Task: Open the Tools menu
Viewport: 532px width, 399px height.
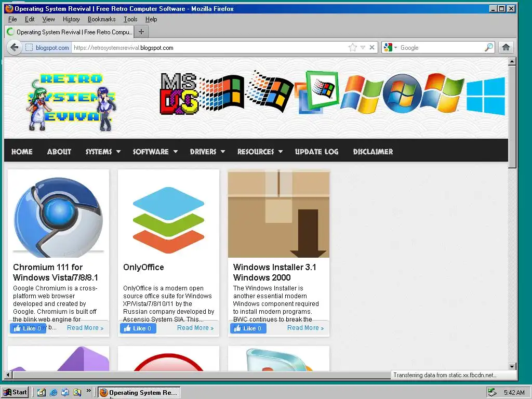Action: 130,19
